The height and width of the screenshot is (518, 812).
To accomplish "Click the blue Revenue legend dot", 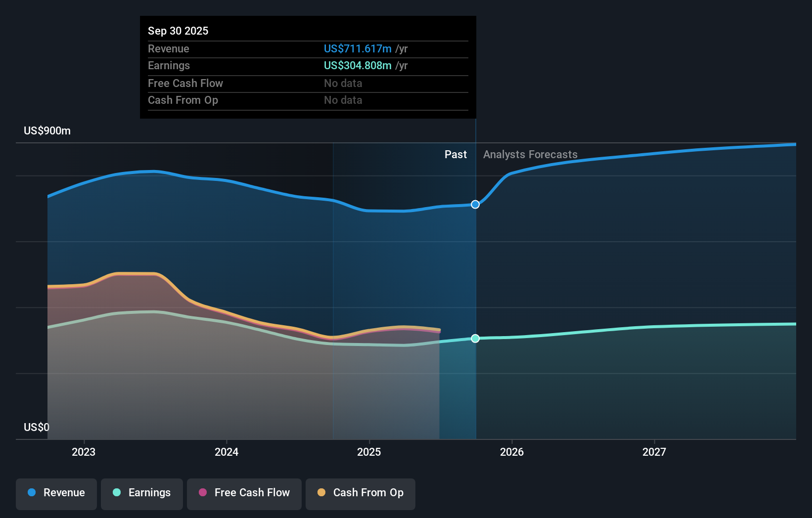I will [x=32, y=493].
